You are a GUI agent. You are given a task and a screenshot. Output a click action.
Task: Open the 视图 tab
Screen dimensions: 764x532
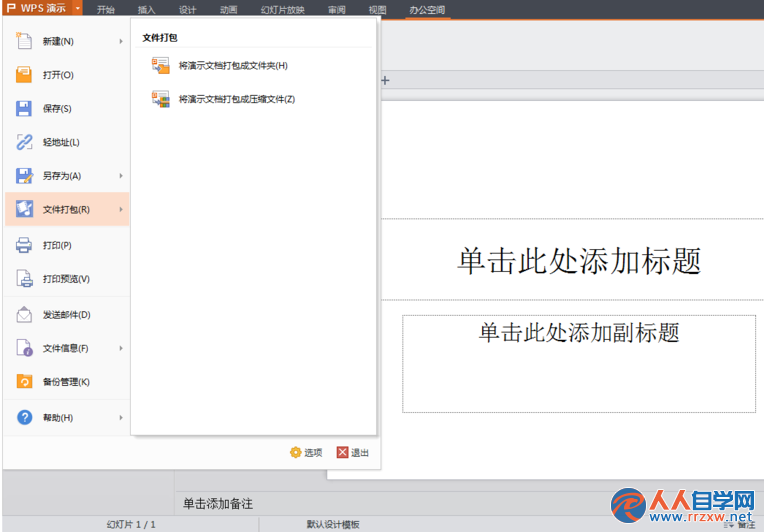tap(377, 10)
